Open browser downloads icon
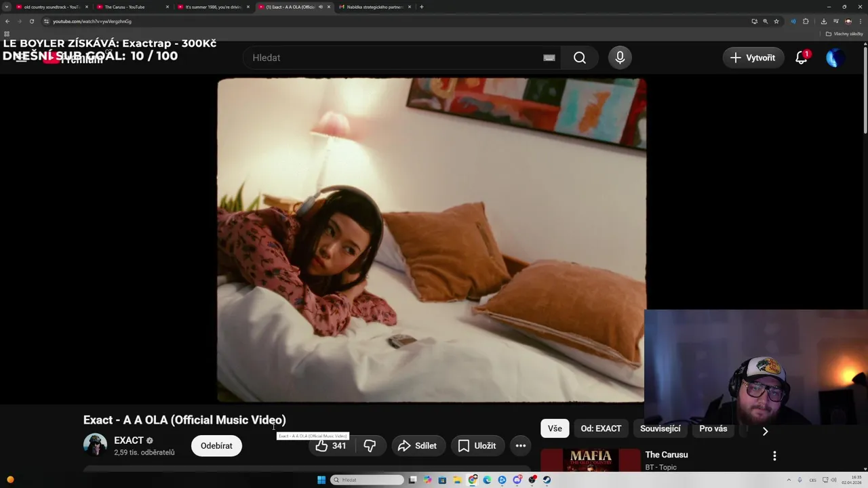 [823, 21]
